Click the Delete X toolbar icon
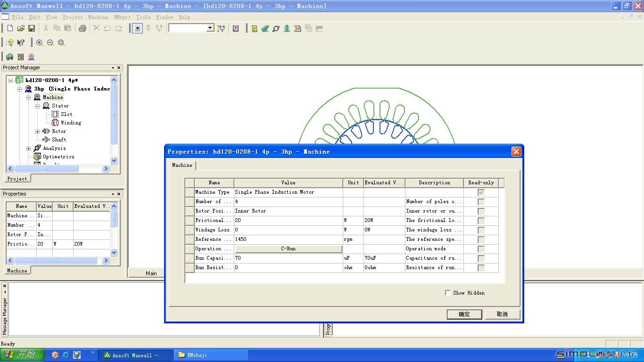644x362 pixels. click(x=96, y=28)
